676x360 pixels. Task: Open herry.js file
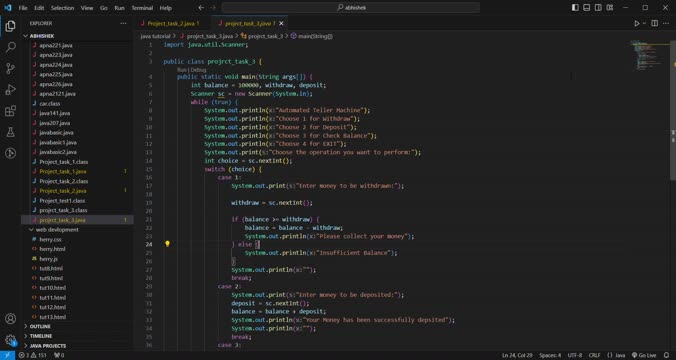click(x=48, y=259)
